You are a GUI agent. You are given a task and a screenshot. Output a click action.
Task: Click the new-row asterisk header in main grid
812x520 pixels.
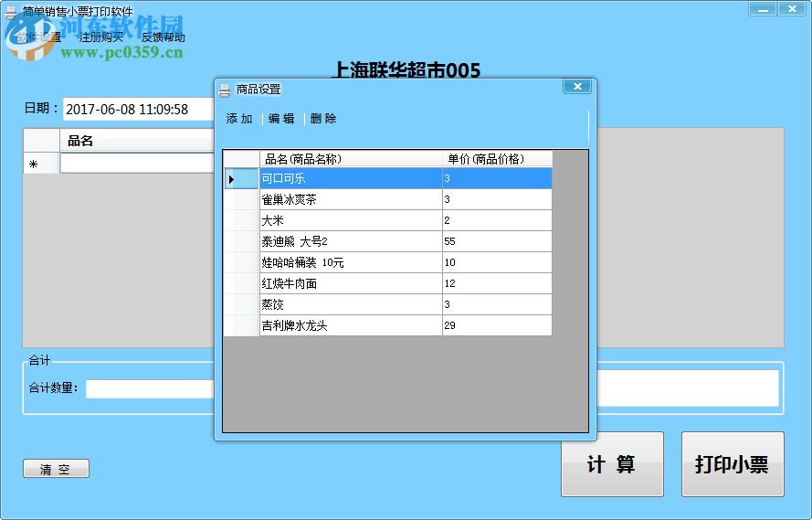pyautogui.click(x=41, y=164)
